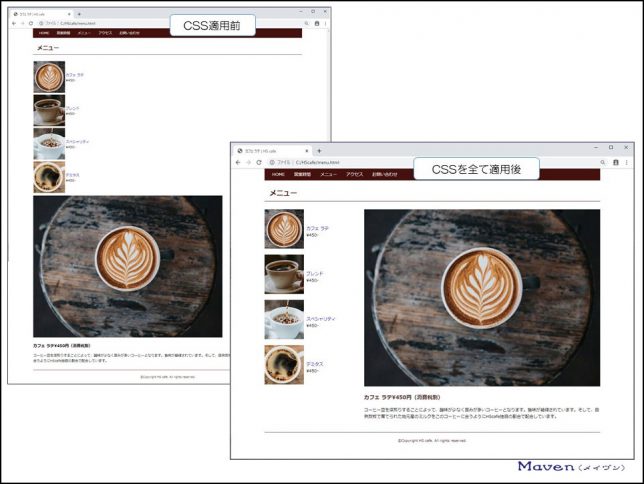Screen dimensions: 644x484
Task: Open the extension icon in the background browser toolbar
Action: 317,23
